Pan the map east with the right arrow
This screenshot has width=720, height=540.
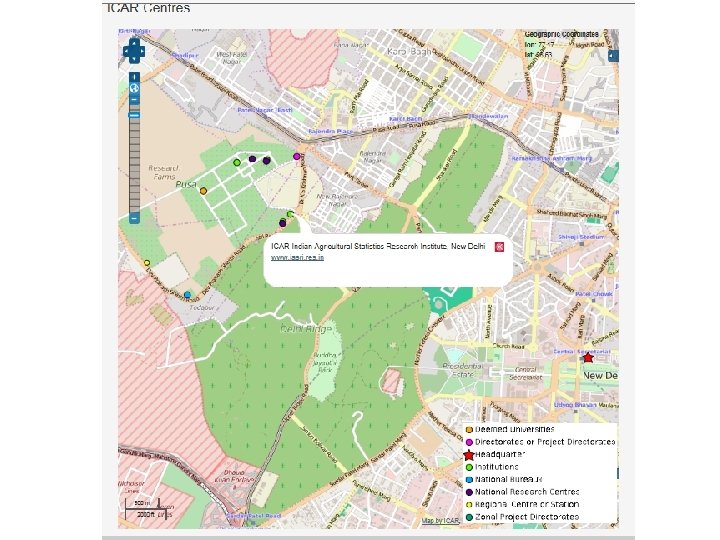141,51
